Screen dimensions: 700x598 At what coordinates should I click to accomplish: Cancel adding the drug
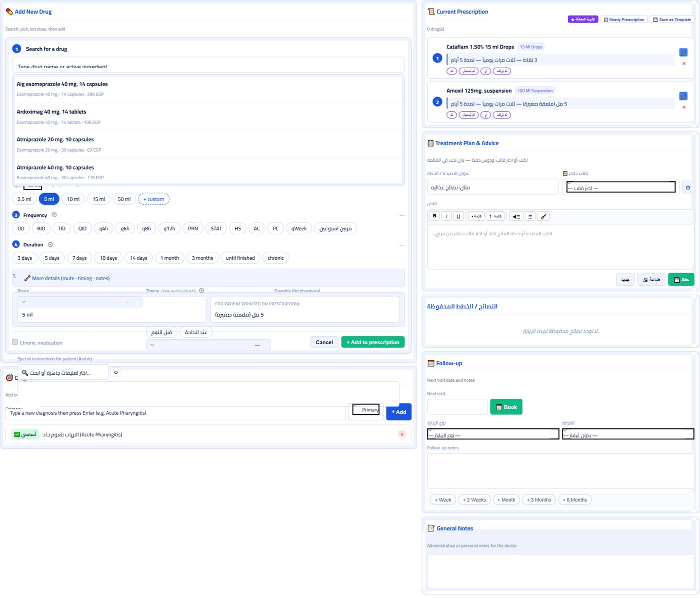point(324,342)
